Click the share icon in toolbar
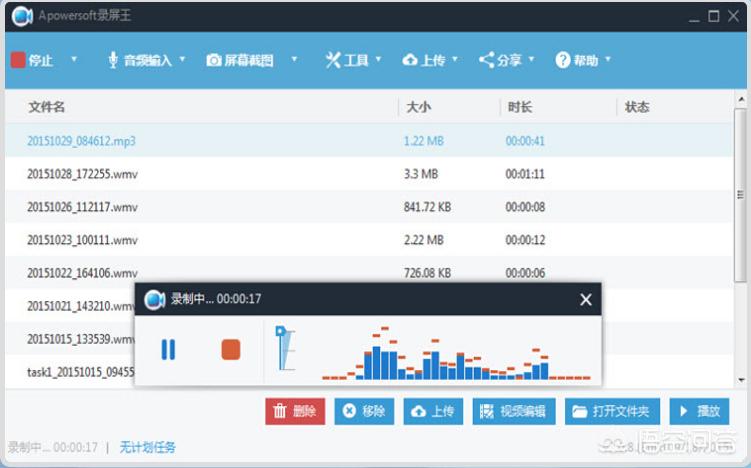Screen dimensions: 751x468 click(486, 60)
